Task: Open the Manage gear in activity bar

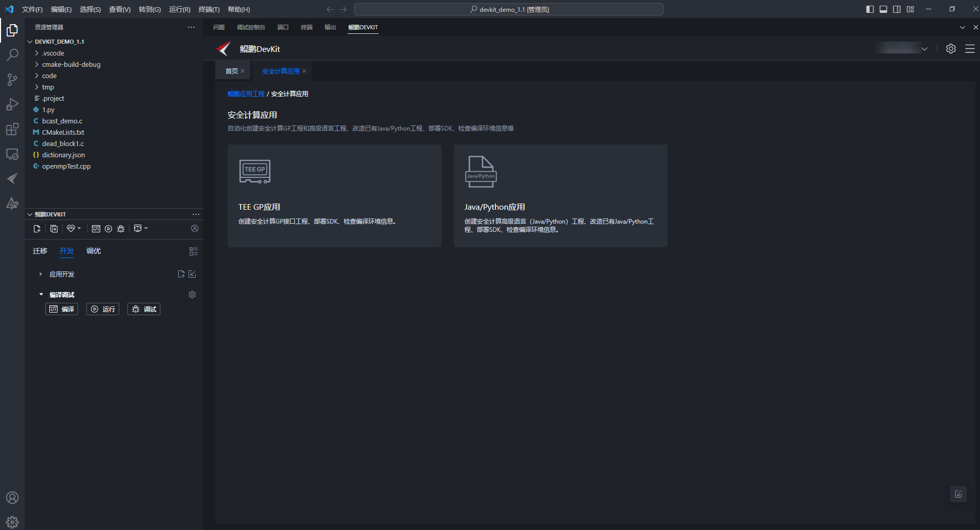Action: click(x=12, y=522)
